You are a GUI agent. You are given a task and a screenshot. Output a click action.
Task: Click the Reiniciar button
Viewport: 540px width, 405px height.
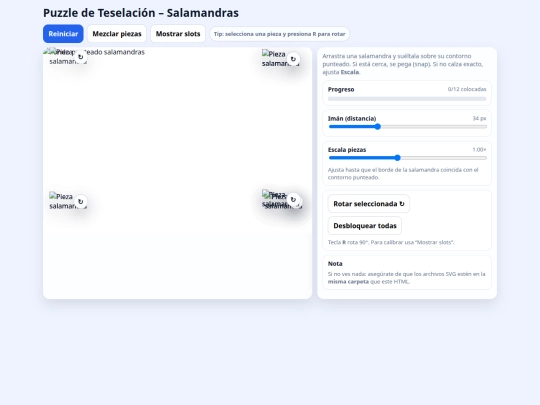tap(63, 34)
